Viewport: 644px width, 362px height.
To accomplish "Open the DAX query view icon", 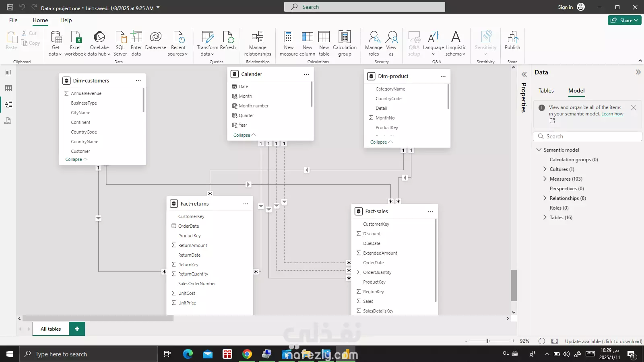I will (x=8, y=121).
